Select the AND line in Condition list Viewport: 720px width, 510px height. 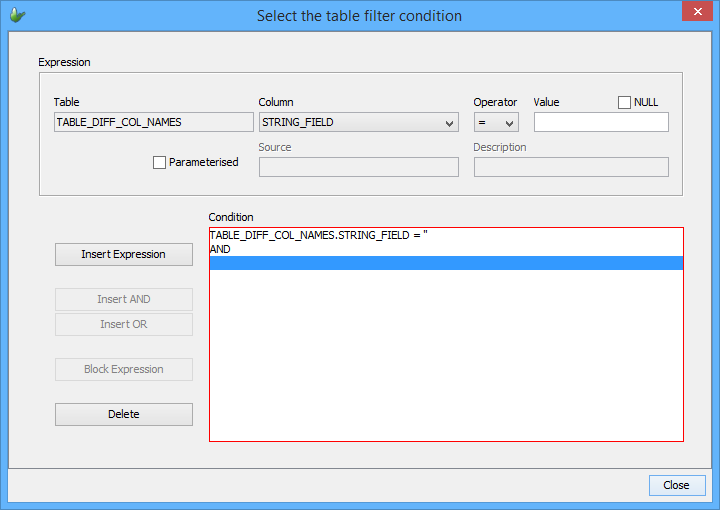point(221,249)
